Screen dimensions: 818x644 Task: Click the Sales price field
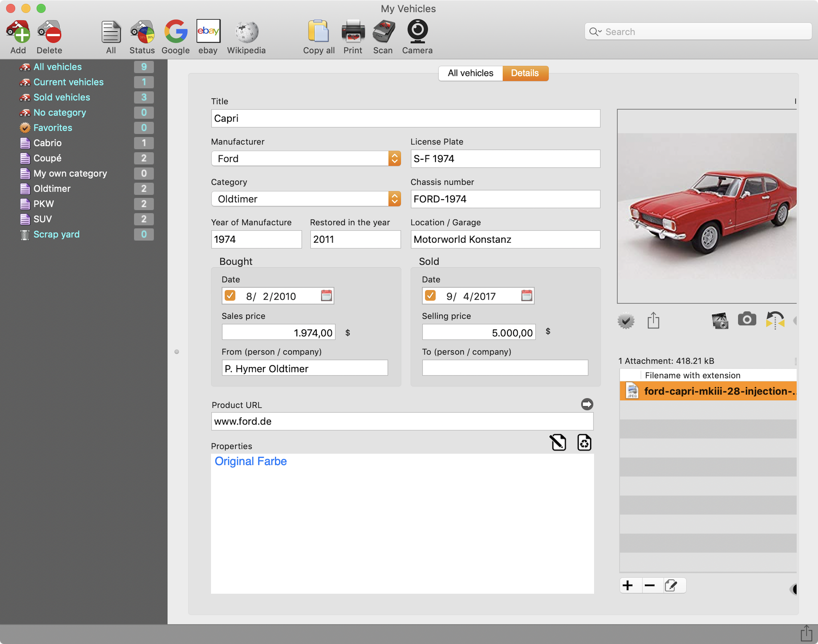click(x=278, y=332)
